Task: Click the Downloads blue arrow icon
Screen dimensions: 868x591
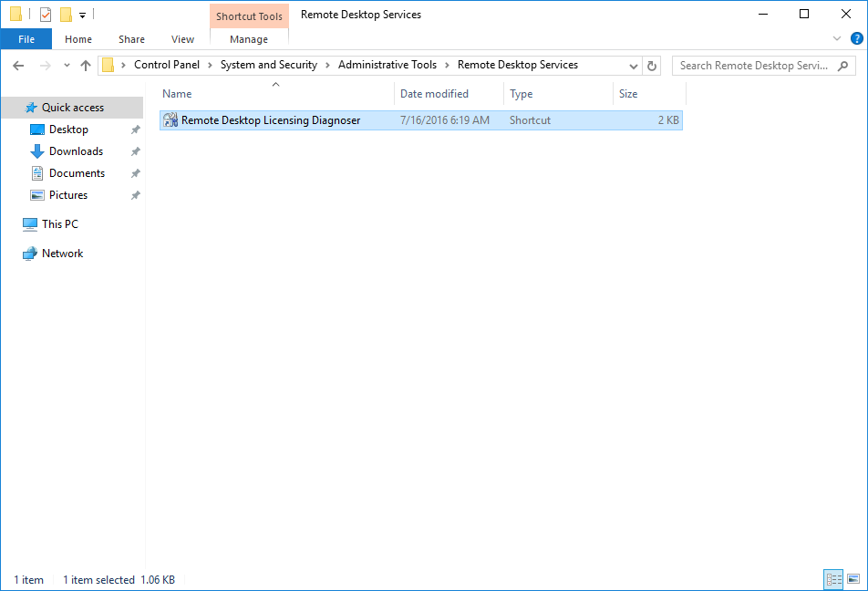Action: [37, 151]
